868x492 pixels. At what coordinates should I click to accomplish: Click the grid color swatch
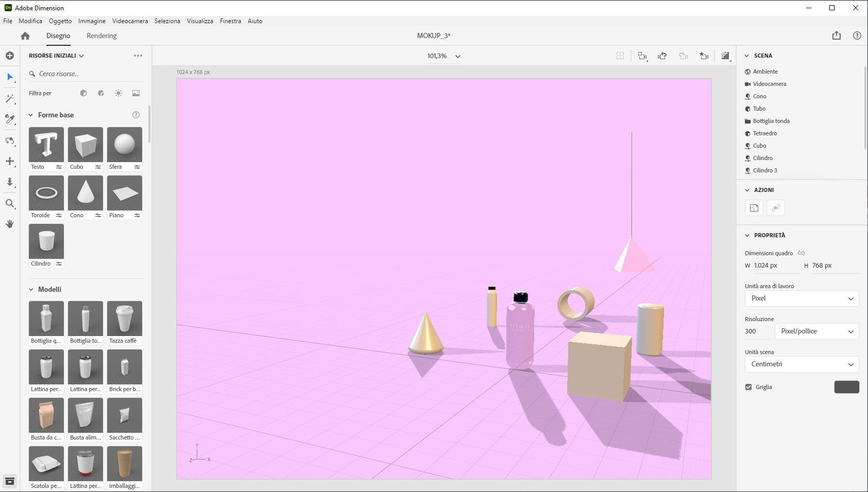846,387
